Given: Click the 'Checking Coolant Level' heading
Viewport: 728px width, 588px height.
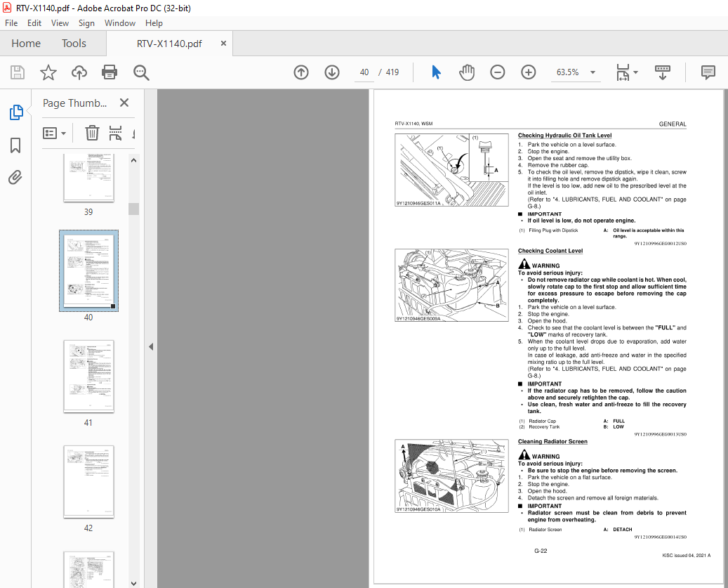Looking at the screenshot, I should pos(550,251).
